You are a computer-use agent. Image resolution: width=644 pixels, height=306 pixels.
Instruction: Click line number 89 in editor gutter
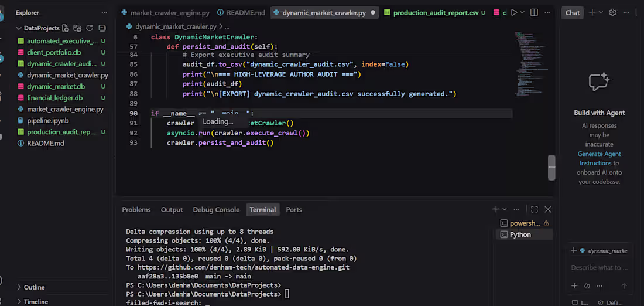(x=133, y=103)
